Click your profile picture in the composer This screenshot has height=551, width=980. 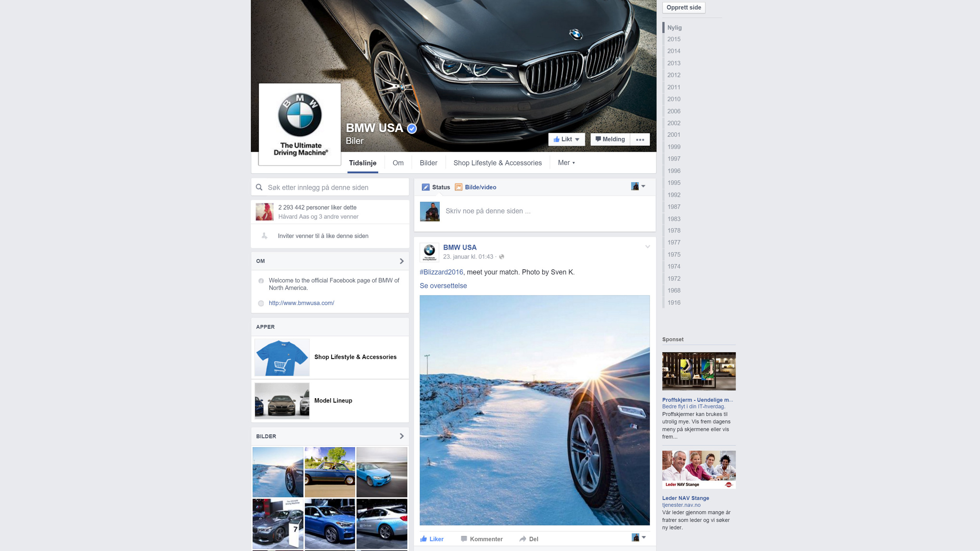tap(430, 212)
